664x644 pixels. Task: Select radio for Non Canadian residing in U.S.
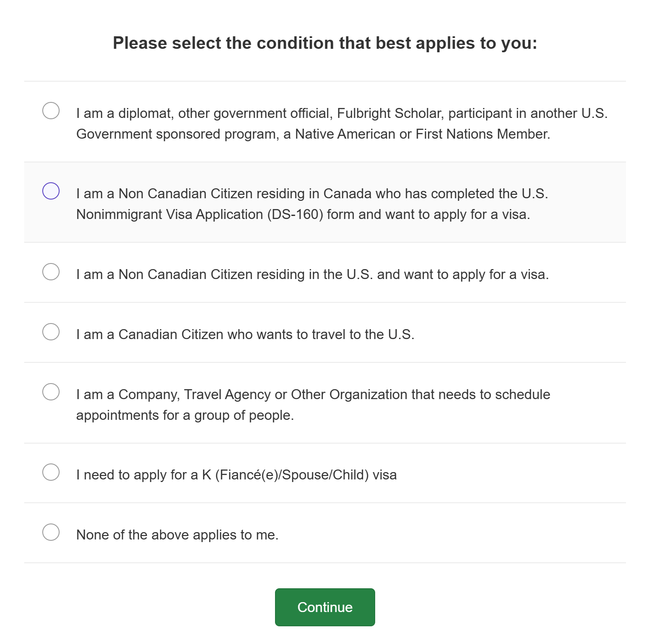pyautogui.click(x=51, y=272)
